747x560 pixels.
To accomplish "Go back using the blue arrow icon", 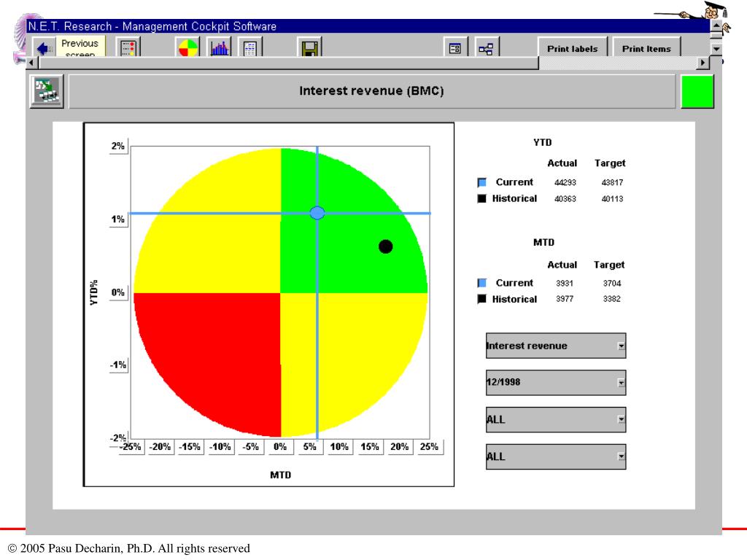I will [x=44, y=48].
